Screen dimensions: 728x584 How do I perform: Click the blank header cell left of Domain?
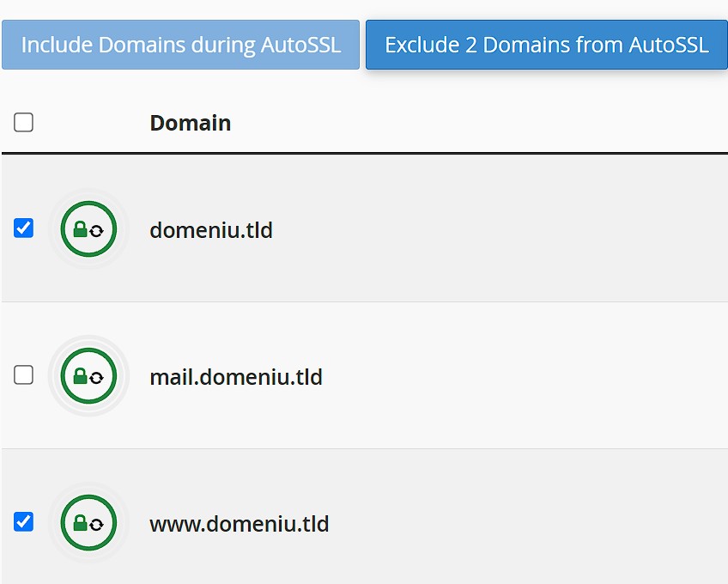tap(88, 123)
